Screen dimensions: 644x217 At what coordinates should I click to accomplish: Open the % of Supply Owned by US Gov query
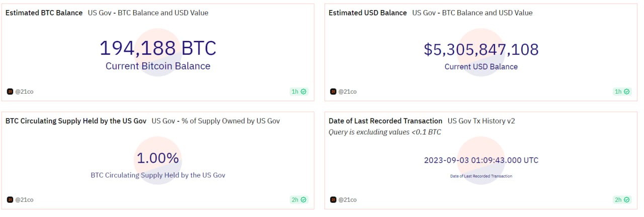point(216,121)
